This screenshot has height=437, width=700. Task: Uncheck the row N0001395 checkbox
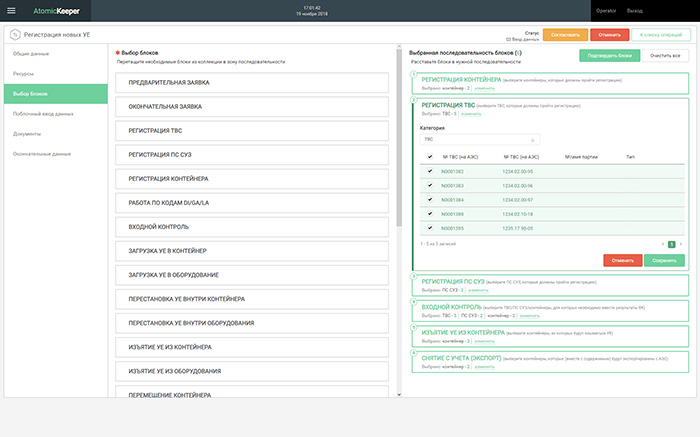click(429, 228)
